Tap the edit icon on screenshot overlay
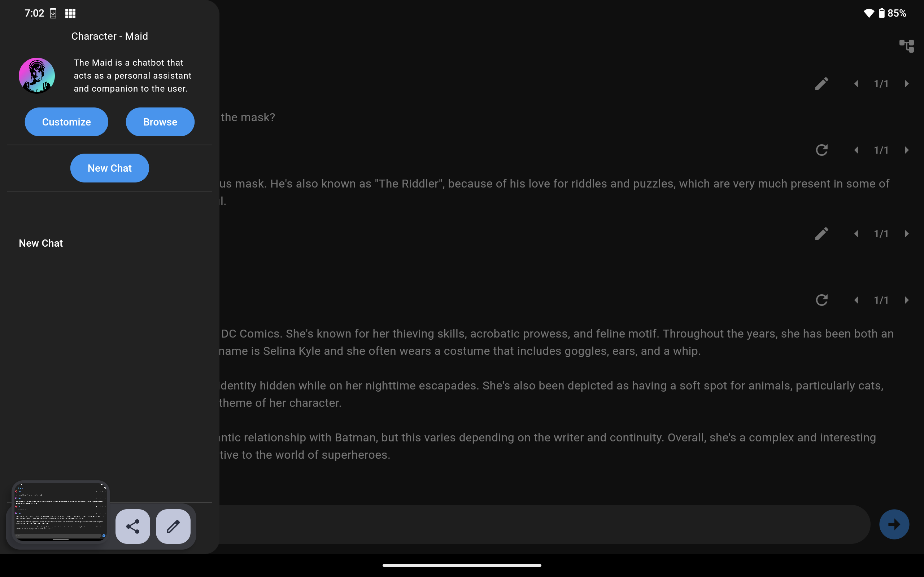924x577 pixels. [173, 526]
